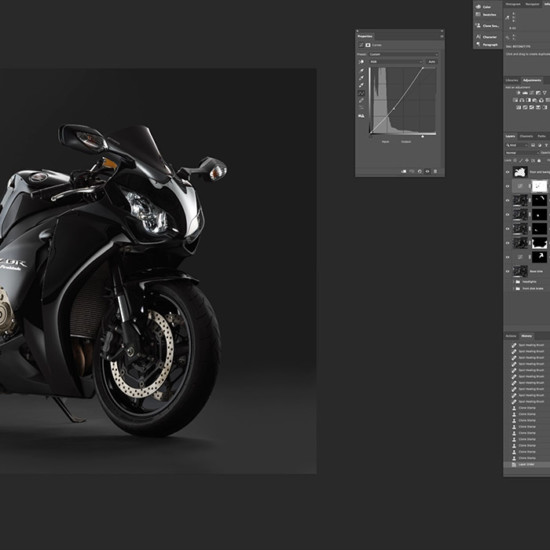Viewport: 550px width, 550px height.
Task: Add a Channel Mixer adjustment
Action: pyautogui.click(x=541, y=100)
